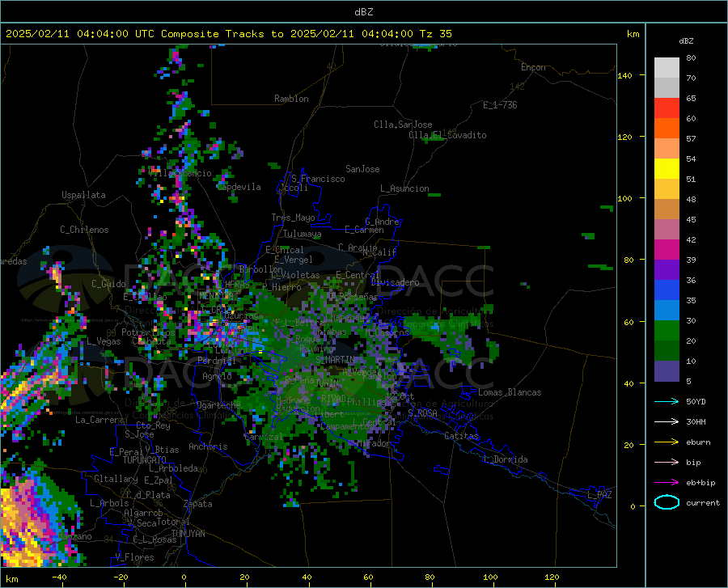This screenshot has height=588, width=728.
Task: Select the red 60–65 dBZ color swatch
Action: coord(667,108)
